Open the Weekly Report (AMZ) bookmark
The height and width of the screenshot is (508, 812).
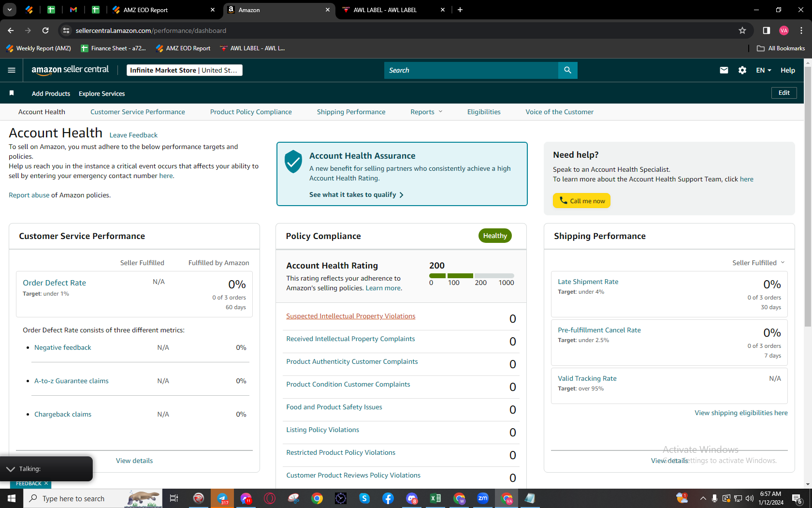39,48
